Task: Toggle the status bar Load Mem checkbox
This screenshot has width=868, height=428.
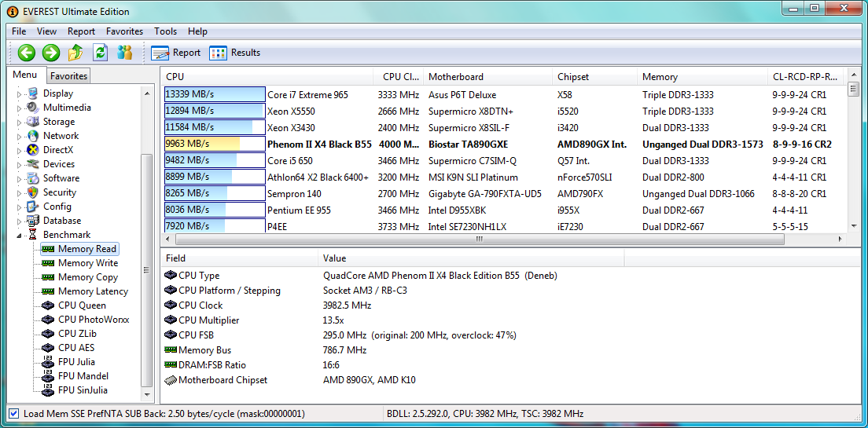Action: tap(14, 413)
